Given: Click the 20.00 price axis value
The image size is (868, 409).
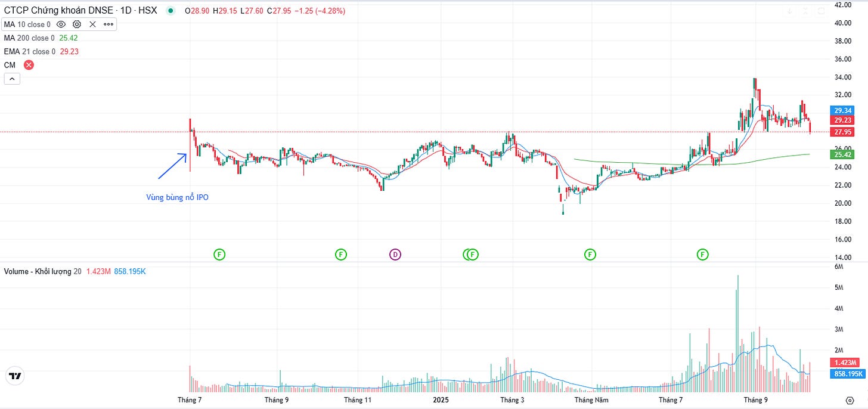Looking at the screenshot, I should tap(842, 203).
